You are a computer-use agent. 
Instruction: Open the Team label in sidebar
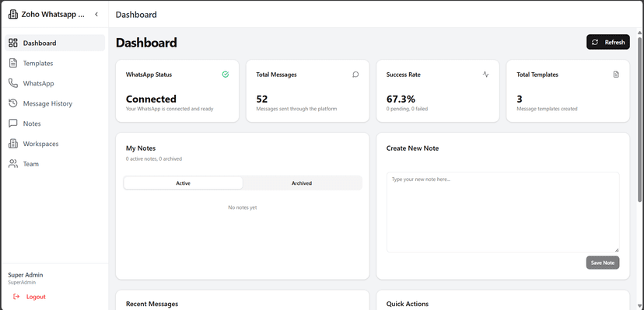point(31,164)
